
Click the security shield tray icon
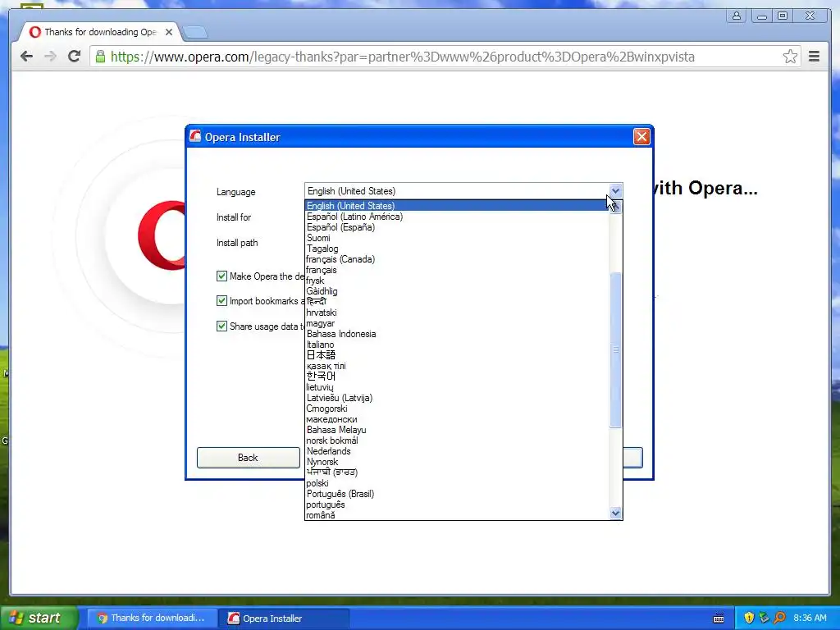tap(749, 618)
